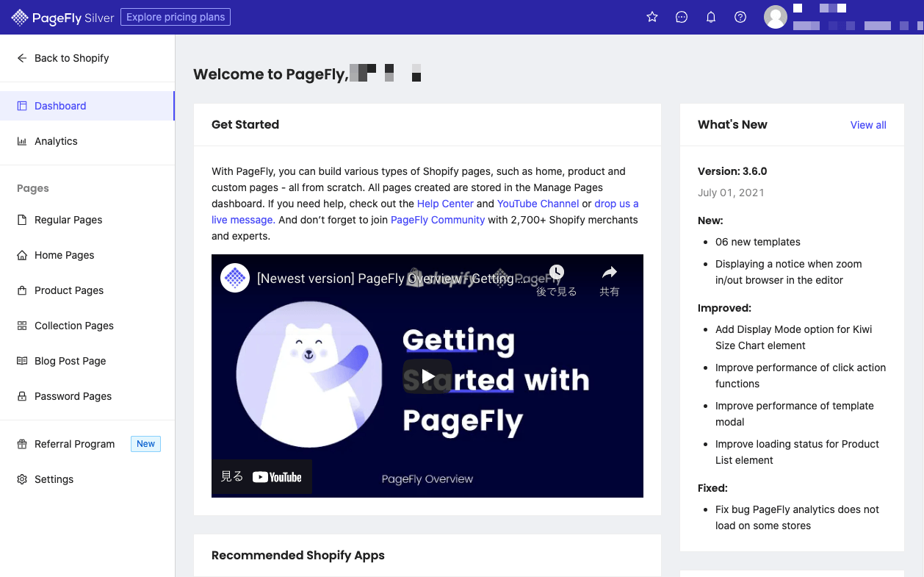Open the YouTube Channel link
Screen dimensions: 924x577
tap(538, 204)
